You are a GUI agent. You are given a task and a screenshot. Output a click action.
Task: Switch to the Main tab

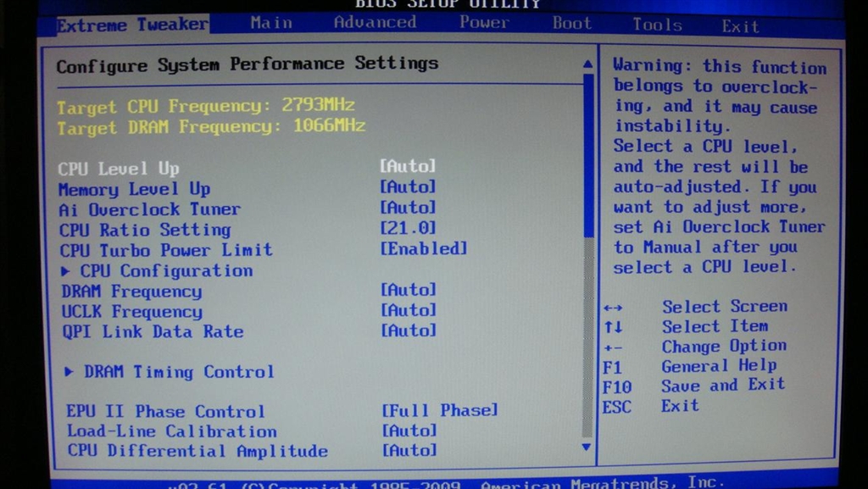coord(271,23)
